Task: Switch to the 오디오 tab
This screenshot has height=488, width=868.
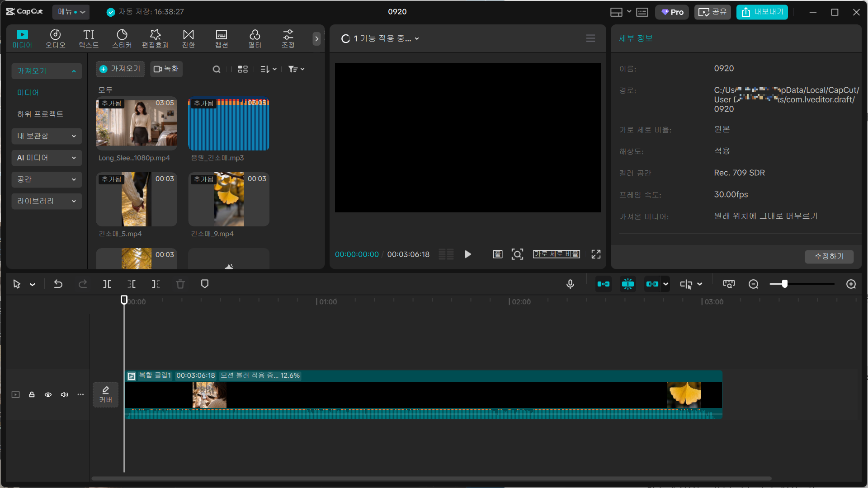Action: 56,39
